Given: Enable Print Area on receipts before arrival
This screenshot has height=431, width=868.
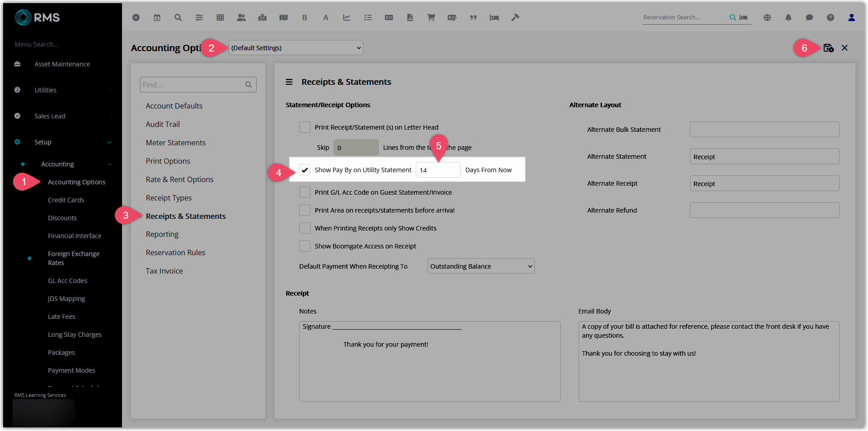Looking at the screenshot, I should (x=305, y=210).
